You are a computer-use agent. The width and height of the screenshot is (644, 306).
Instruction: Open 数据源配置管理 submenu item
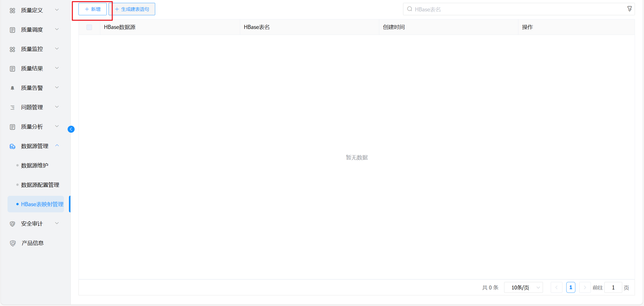(x=40, y=185)
